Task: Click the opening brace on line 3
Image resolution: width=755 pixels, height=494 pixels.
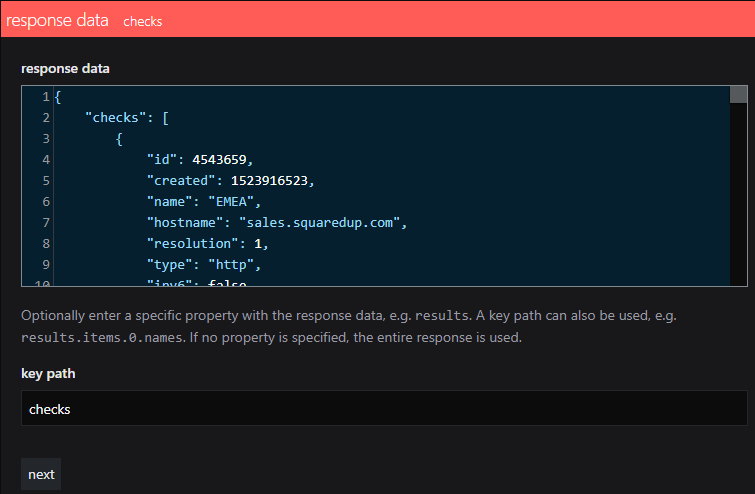Action: (x=119, y=139)
